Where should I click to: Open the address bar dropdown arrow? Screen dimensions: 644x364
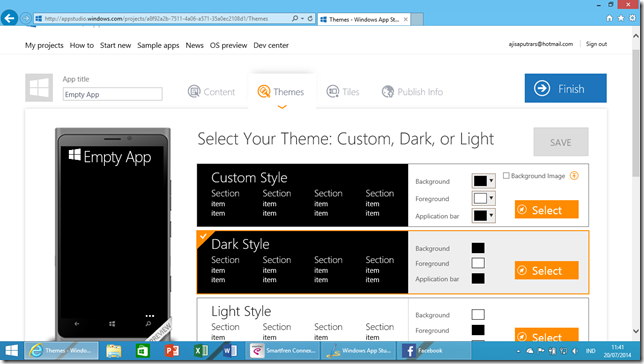coord(302,18)
